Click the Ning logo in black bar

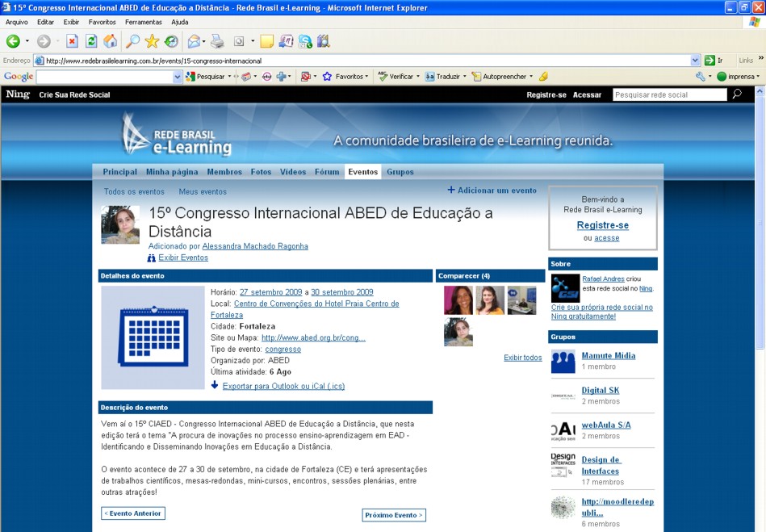pyautogui.click(x=18, y=94)
